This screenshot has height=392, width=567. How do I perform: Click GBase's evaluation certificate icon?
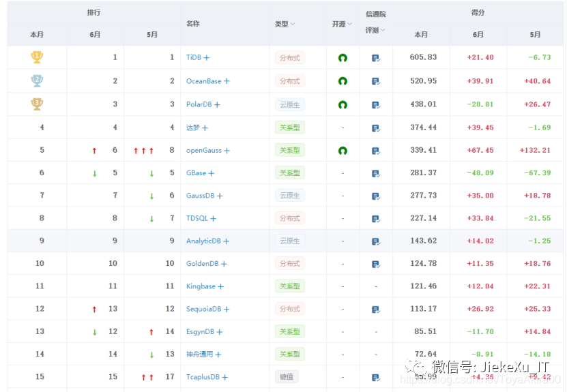point(376,174)
